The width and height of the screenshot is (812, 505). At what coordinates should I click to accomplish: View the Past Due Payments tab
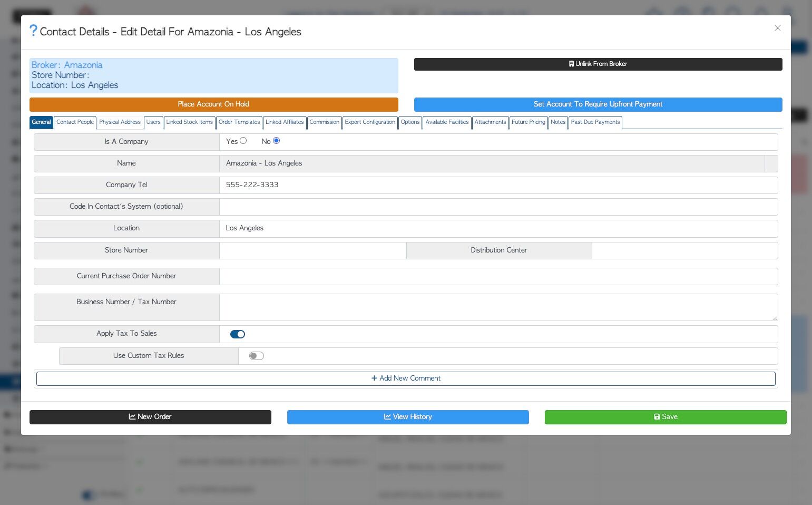pos(595,122)
